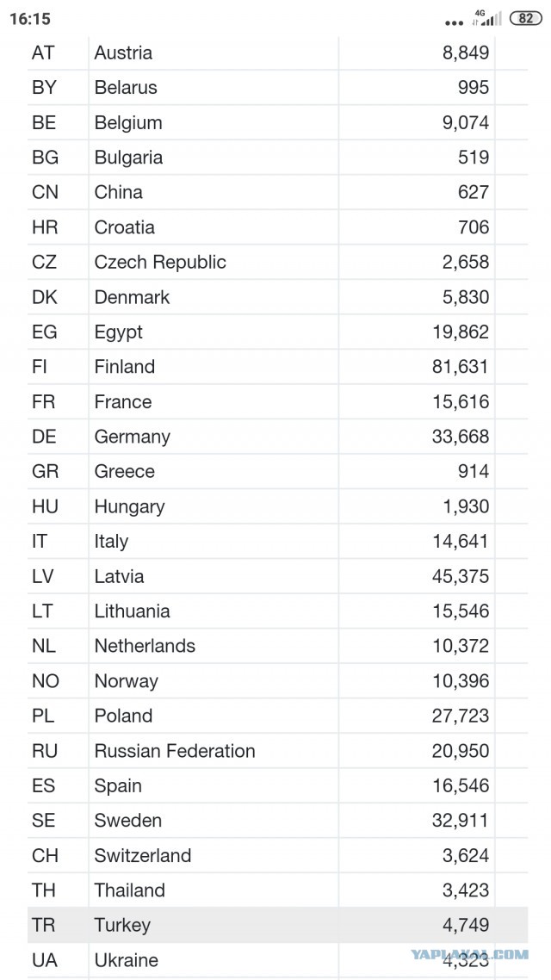Click the DE country code
Screen dimensions: 551x980
[45, 437]
